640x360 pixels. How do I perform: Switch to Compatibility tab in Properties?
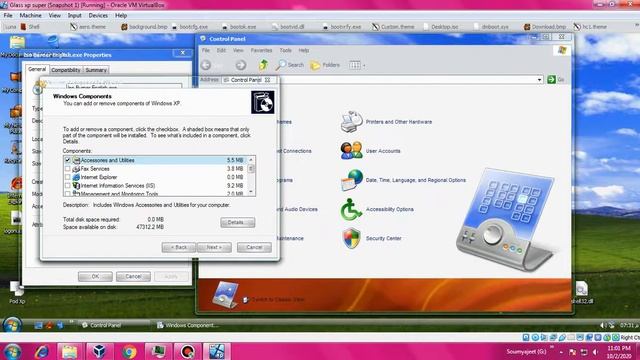(66, 70)
